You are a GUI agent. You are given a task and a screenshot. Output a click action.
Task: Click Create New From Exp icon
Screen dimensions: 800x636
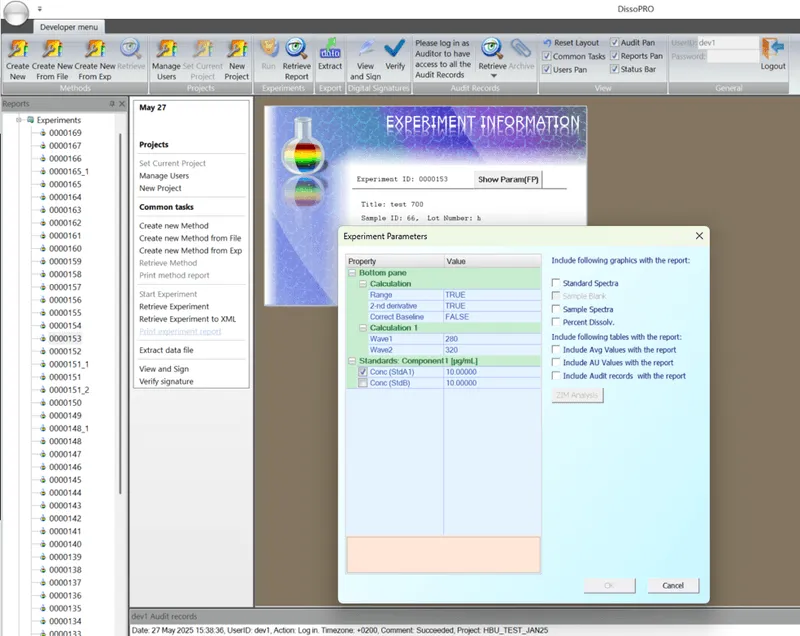(95, 49)
